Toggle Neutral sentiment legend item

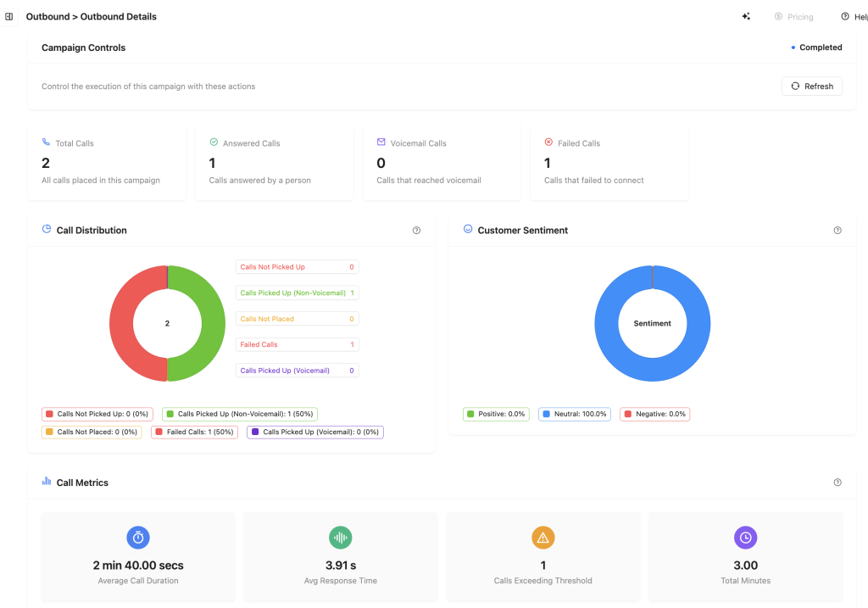[x=574, y=415]
